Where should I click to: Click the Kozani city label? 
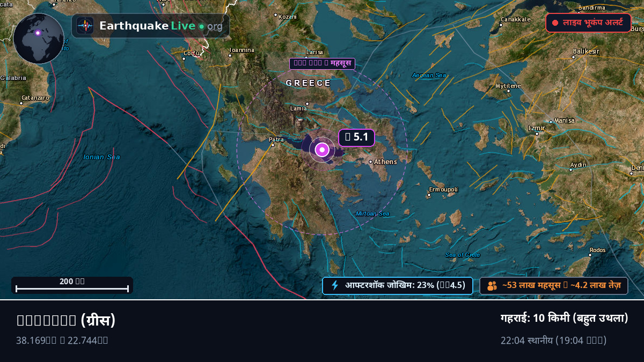pos(288,17)
